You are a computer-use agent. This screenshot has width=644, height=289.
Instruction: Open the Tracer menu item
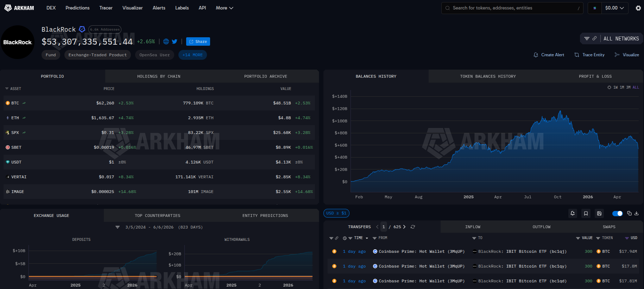tap(106, 8)
